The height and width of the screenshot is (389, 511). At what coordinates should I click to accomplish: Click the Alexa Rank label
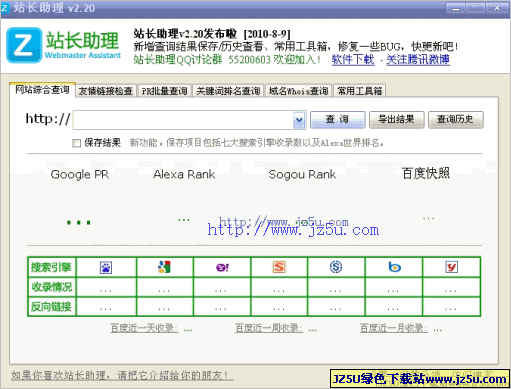pyautogui.click(x=184, y=174)
